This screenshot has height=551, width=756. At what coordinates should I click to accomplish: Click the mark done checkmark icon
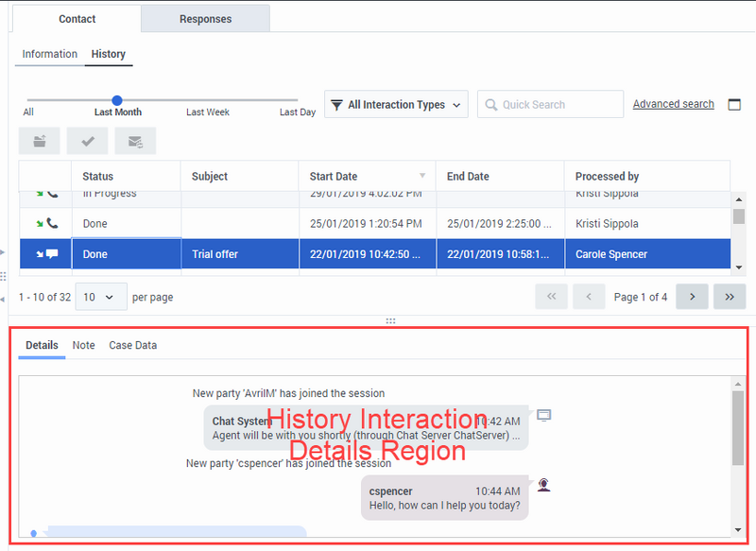88,142
